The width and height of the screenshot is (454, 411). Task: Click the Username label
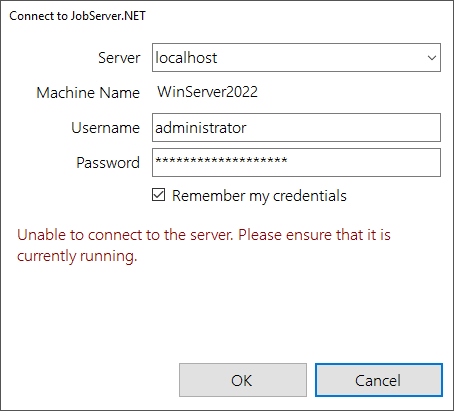coord(105,128)
